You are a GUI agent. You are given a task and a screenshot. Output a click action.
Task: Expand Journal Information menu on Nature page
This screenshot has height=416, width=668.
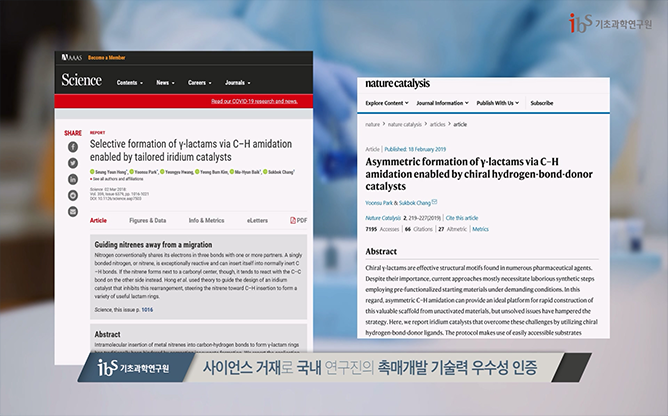(x=442, y=103)
